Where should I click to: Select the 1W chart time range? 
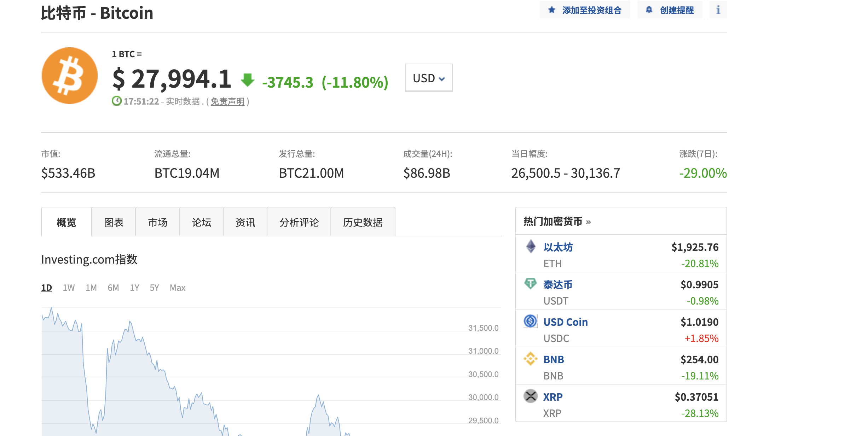(x=68, y=287)
